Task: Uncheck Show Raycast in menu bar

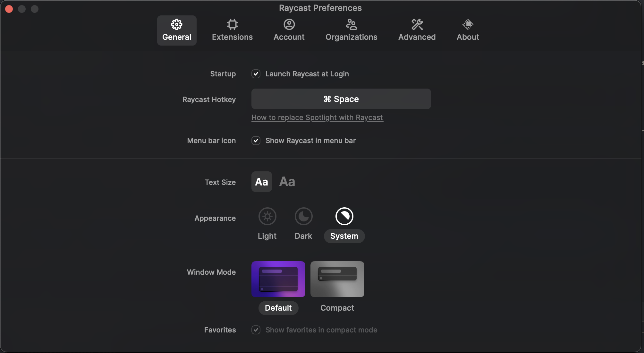Action: tap(256, 141)
